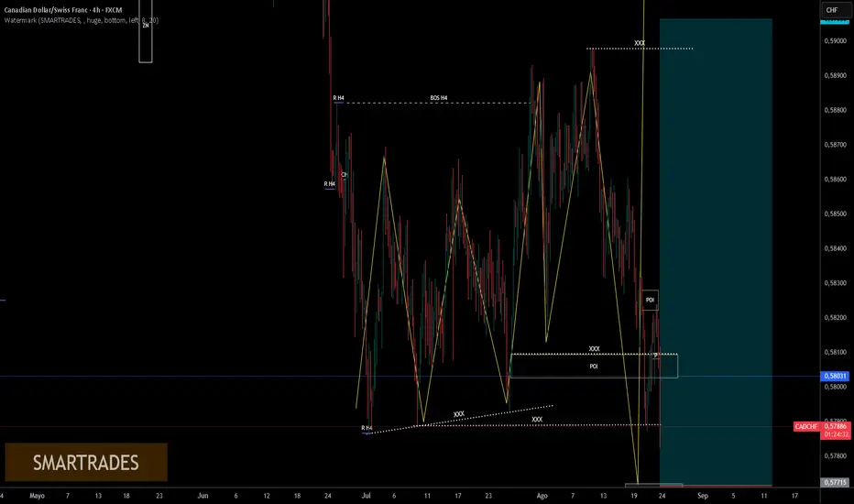Select the R H4 label next to CH

[x=330, y=184]
